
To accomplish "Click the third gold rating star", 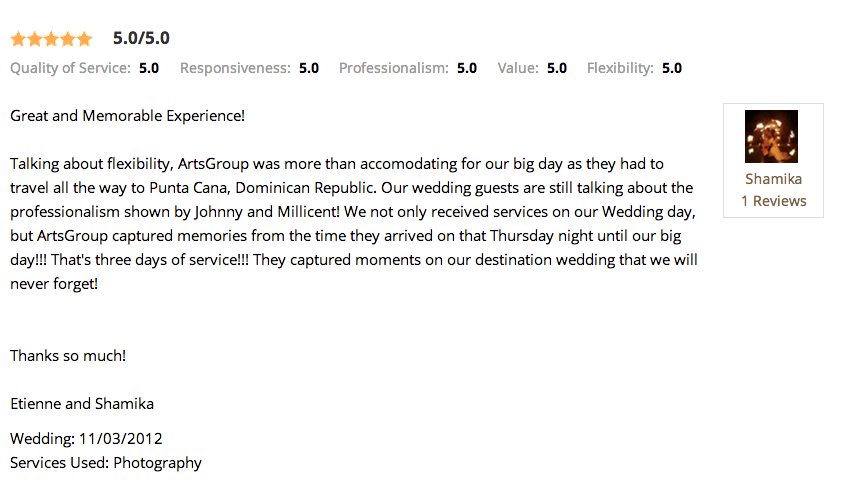I will click(52, 39).
